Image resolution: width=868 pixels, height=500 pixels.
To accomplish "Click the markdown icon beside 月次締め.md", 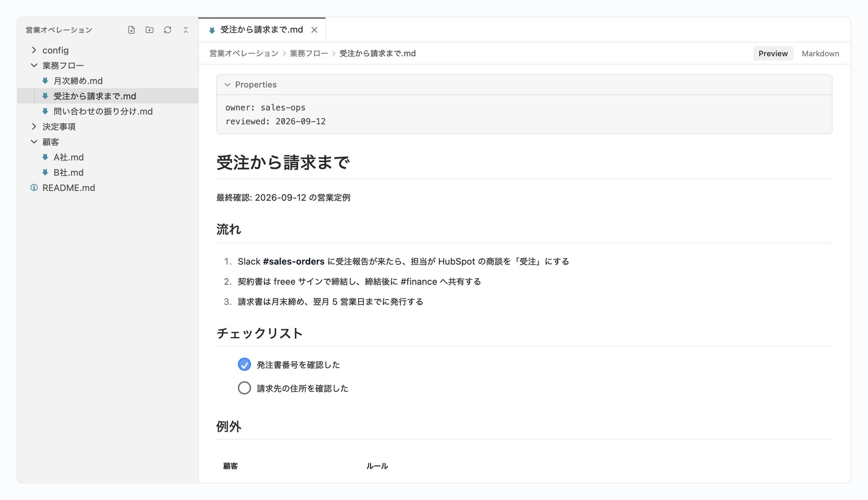I will point(45,81).
